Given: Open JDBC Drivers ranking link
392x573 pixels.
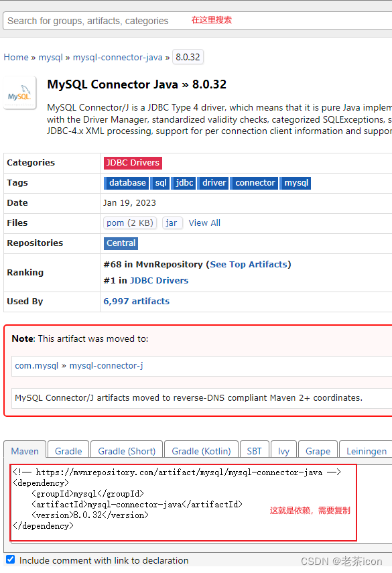Looking at the screenshot, I should [159, 280].
